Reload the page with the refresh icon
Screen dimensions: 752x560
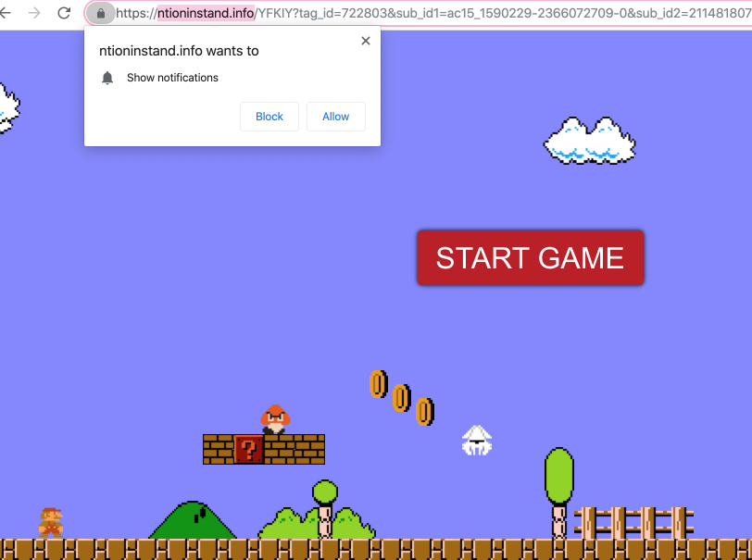tap(64, 13)
